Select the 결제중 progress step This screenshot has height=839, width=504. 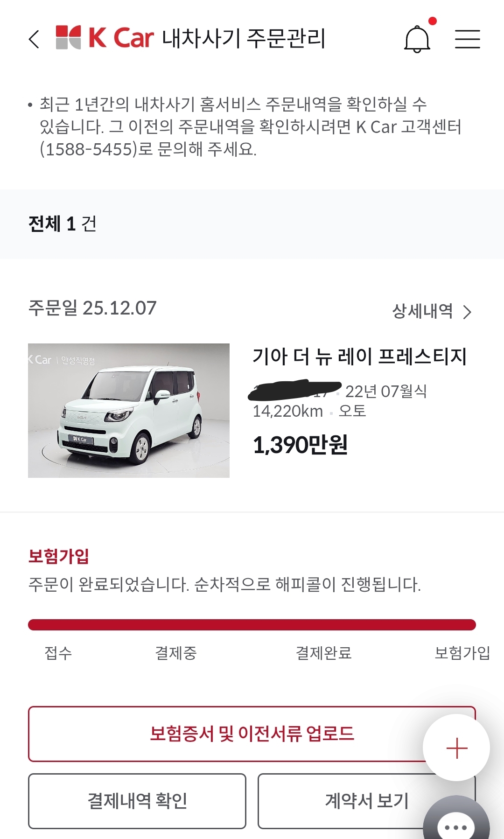point(176,653)
